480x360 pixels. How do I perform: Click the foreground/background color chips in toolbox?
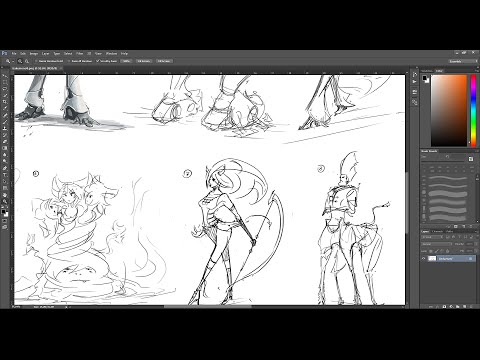[x=5, y=213]
